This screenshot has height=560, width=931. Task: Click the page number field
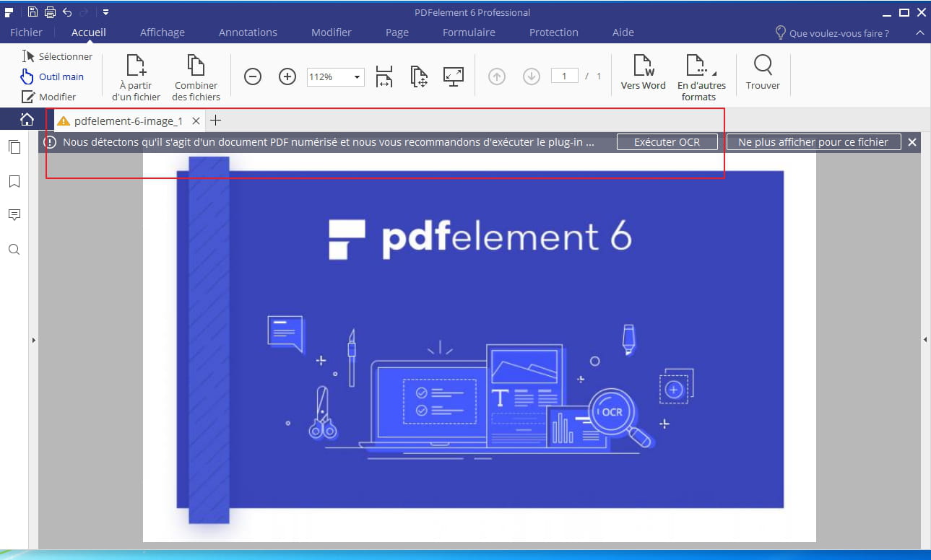tap(564, 76)
